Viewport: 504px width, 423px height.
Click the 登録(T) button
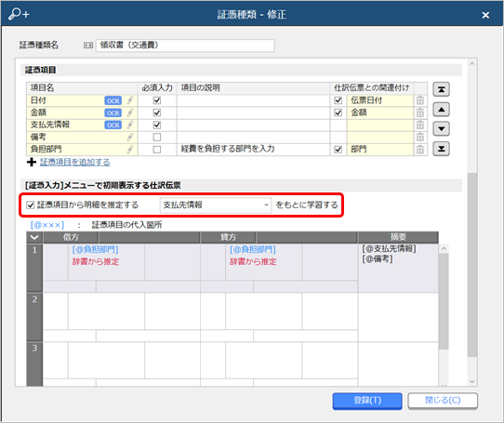coord(367,401)
